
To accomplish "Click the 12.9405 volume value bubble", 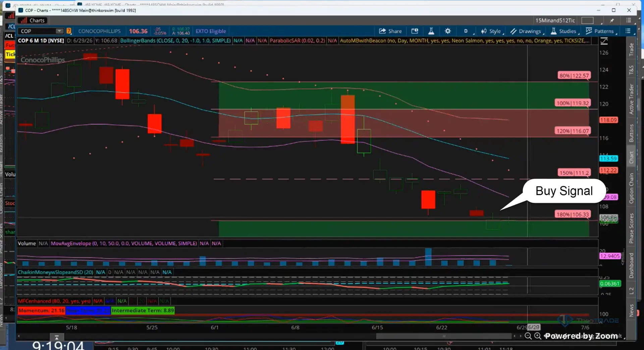I will [610, 256].
